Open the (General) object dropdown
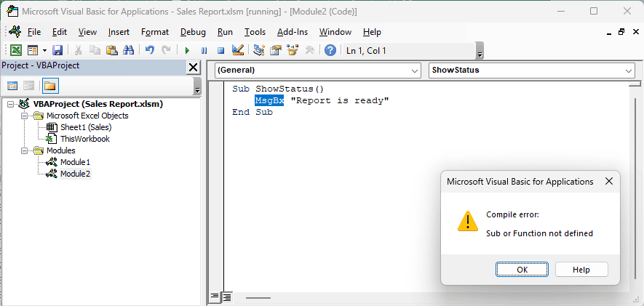 [318, 71]
